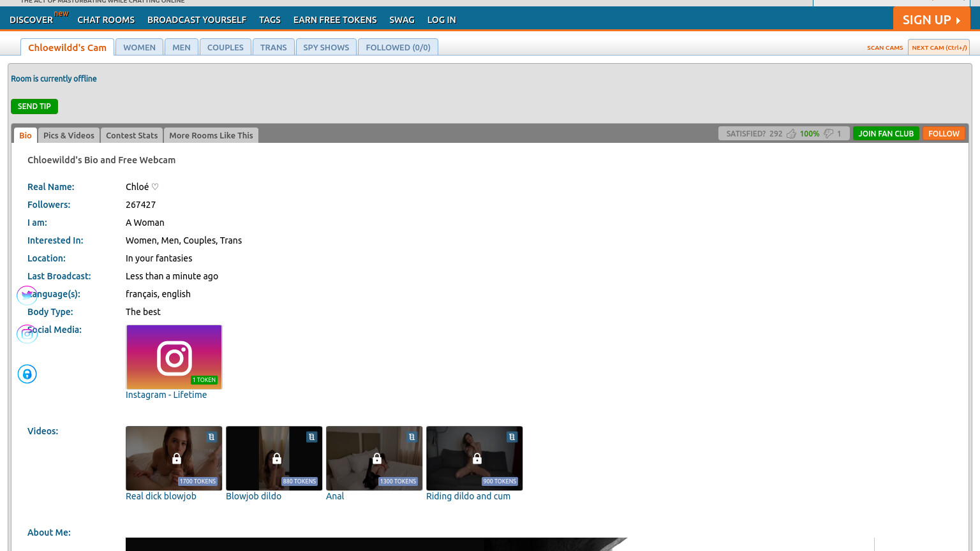
Task: Open Instagram social media thumbnail
Action: pos(174,357)
